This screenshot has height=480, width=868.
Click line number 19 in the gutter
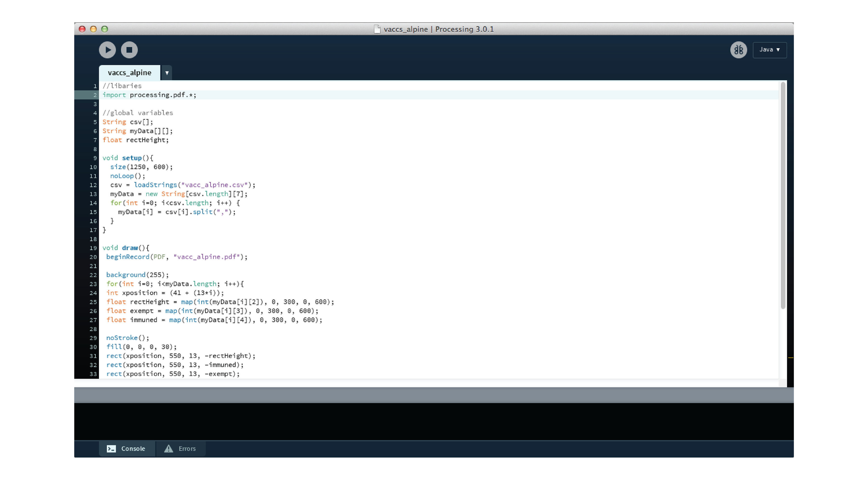93,248
